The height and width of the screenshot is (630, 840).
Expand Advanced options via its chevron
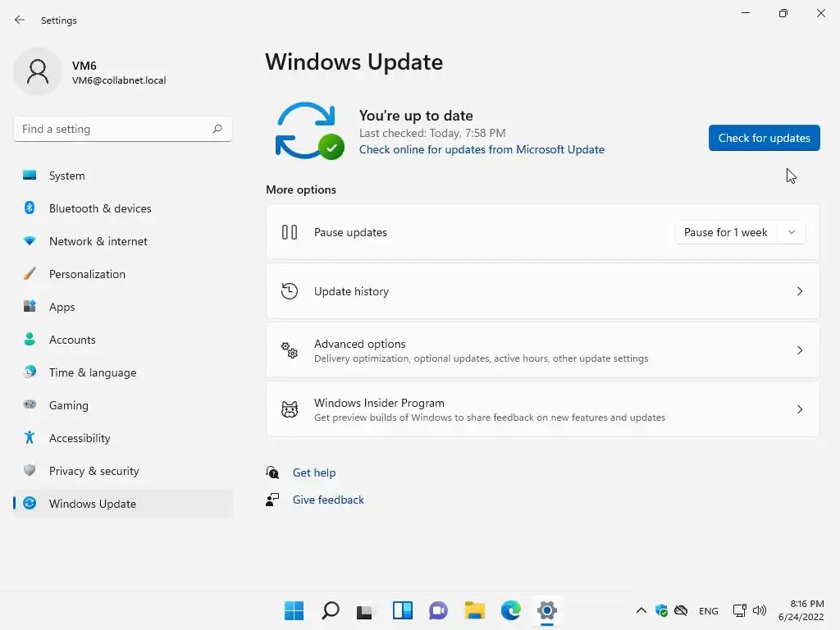[x=799, y=349]
